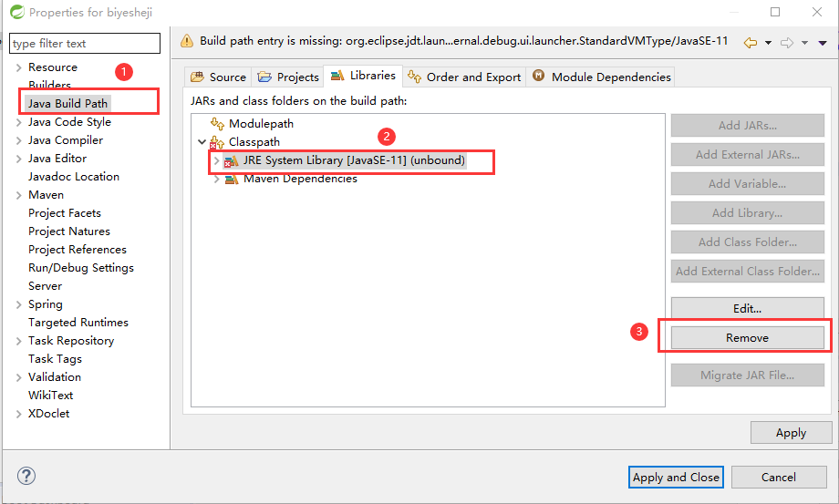Click the back navigation arrow icon
Image resolution: width=839 pixels, height=504 pixels.
tap(751, 43)
